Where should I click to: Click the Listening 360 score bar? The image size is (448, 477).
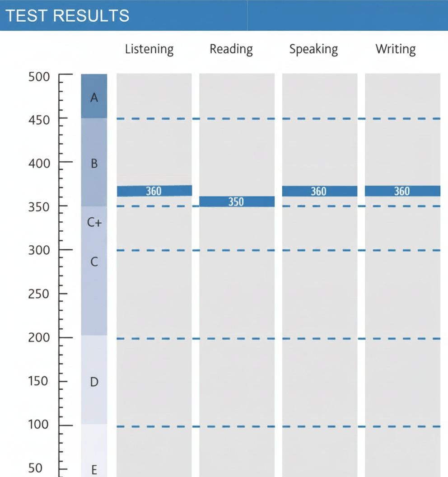pos(154,191)
